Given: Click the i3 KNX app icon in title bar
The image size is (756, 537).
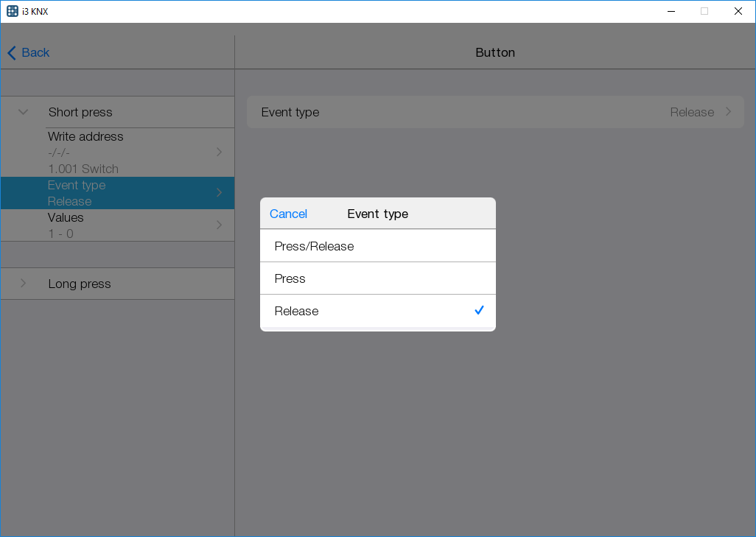Looking at the screenshot, I should tap(13, 11).
